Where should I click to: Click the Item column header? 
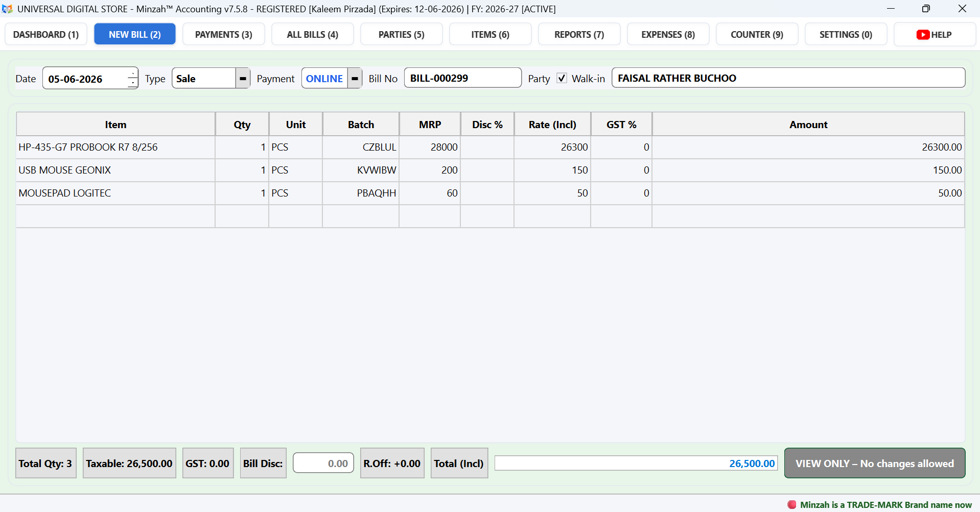point(116,124)
